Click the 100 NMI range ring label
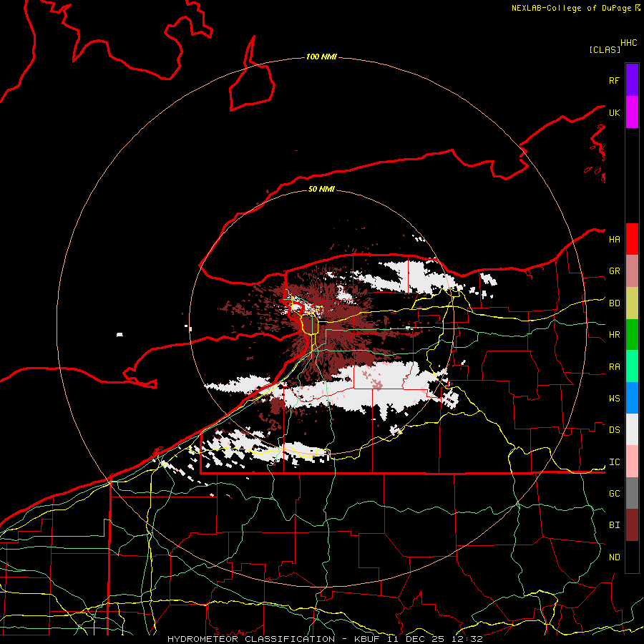 (321, 57)
